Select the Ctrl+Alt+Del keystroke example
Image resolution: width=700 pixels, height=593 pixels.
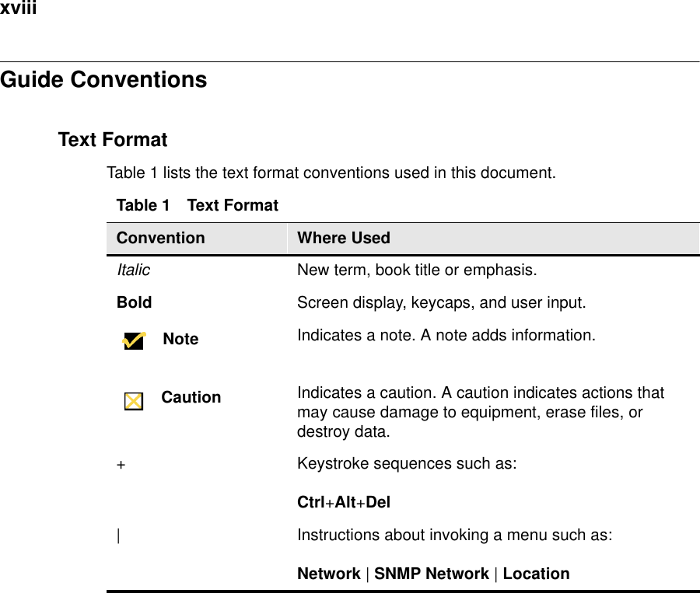(344, 503)
